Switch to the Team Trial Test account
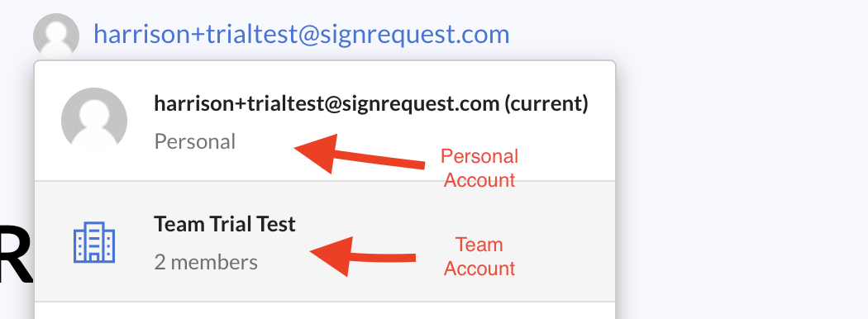This screenshot has width=868, height=319. [325, 241]
